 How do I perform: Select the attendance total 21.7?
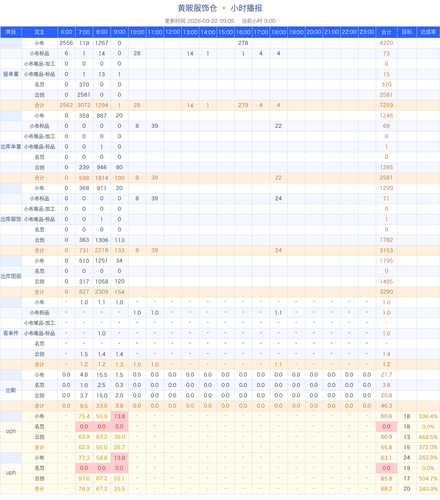tap(386, 375)
